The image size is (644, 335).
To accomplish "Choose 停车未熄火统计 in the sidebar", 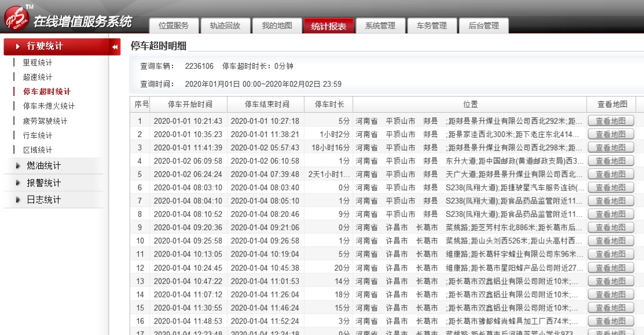I will tap(49, 106).
